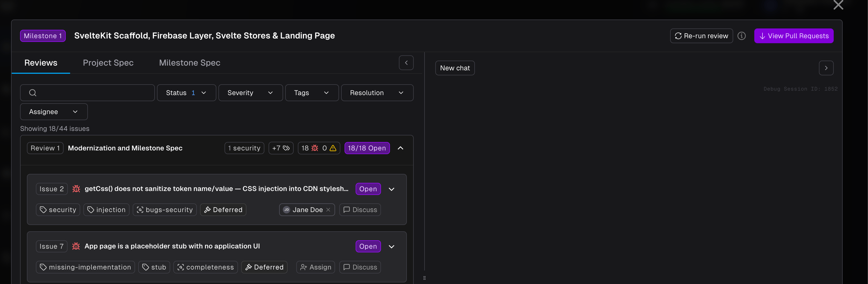Click the 18/18 Open badge
868x284 pixels.
point(367,148)
